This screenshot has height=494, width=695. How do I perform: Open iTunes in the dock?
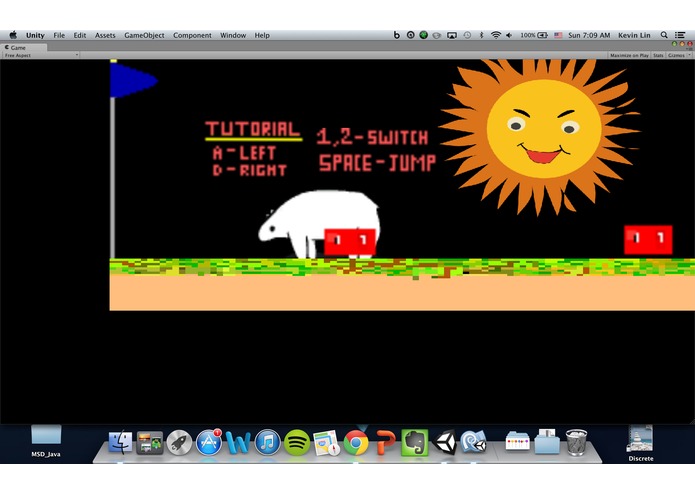tap(267, 442)
